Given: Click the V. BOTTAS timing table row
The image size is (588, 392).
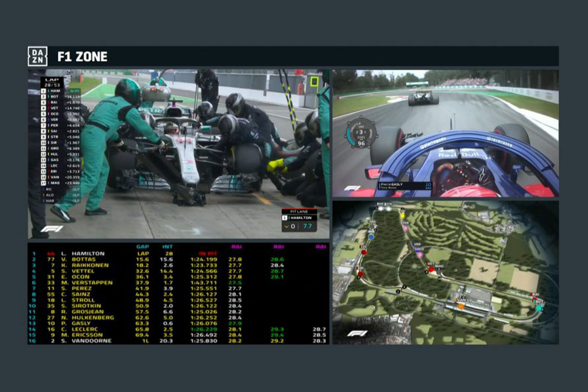Looking at the screenshot, I should click(x=178, y=259).
